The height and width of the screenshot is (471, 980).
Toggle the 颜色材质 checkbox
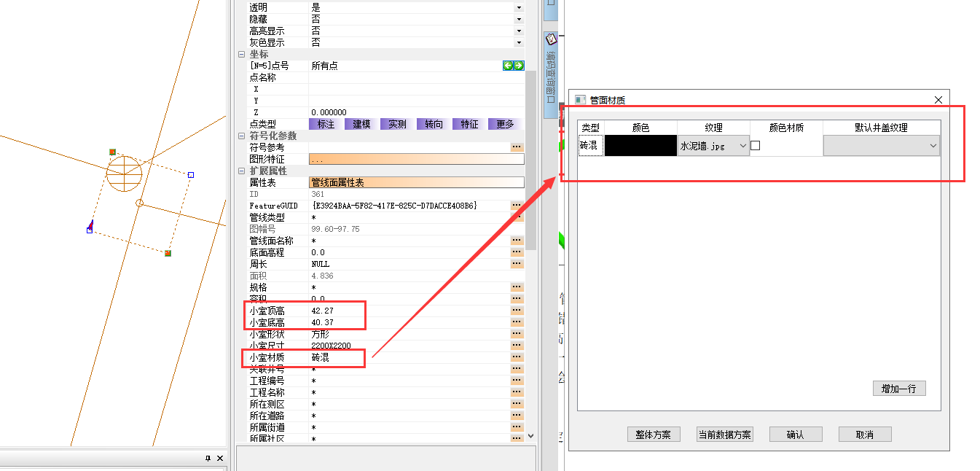(x=756, y=146)
